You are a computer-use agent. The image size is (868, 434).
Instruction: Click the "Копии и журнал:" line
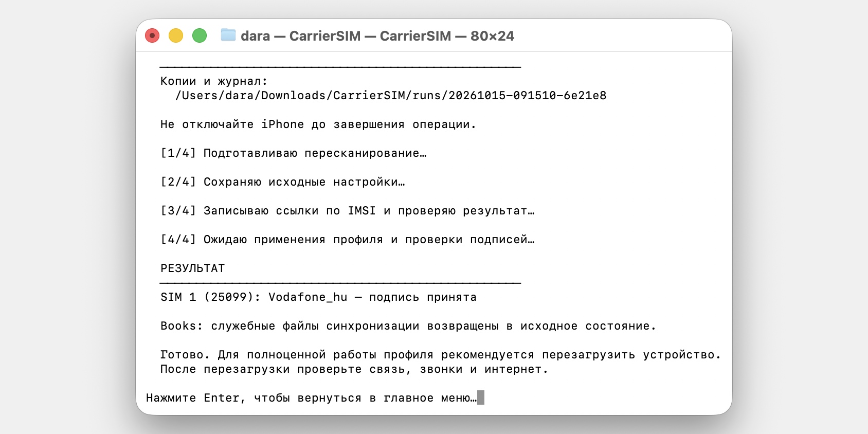[x=214, y=81]
